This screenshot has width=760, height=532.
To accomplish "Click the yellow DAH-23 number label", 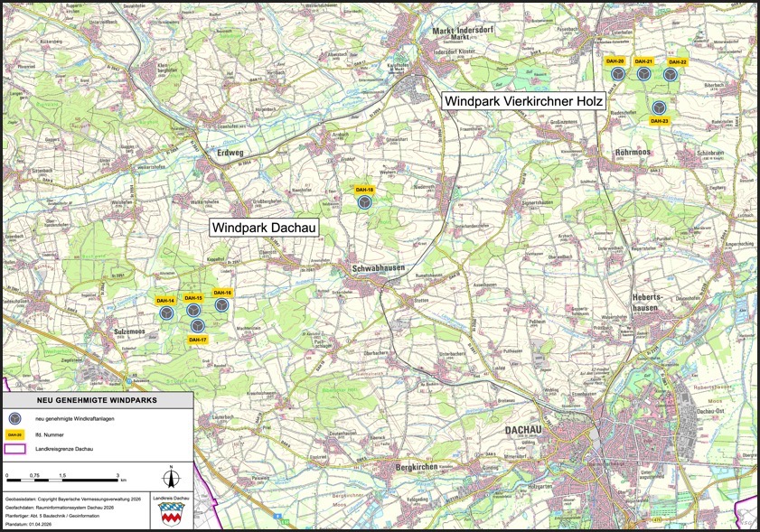I will (x=660, y=120).
